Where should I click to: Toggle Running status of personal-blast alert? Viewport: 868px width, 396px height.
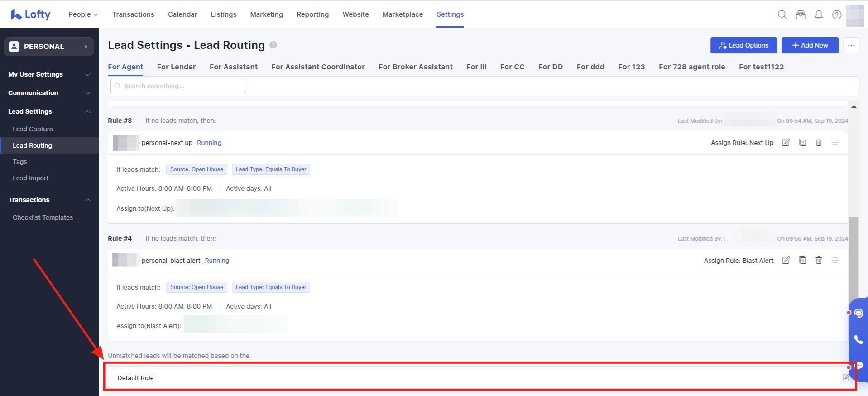(217, 261)
